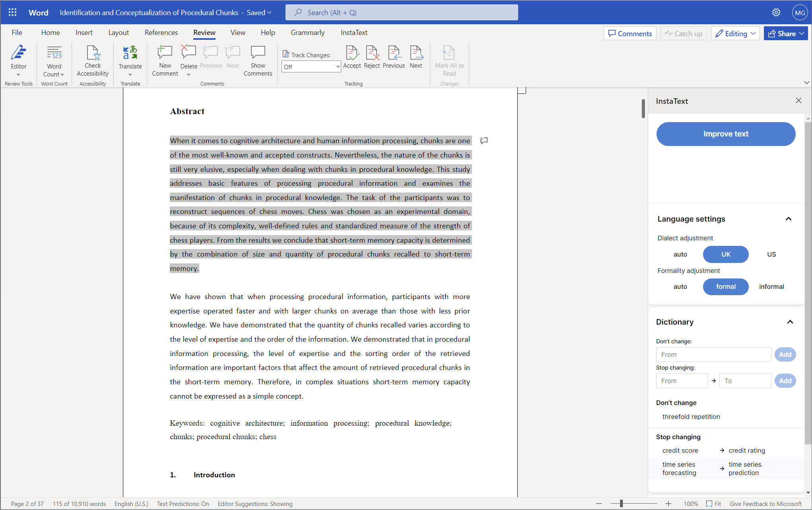Collapse the Dictionary section
812x510 pixels.
tap(790, 322)
